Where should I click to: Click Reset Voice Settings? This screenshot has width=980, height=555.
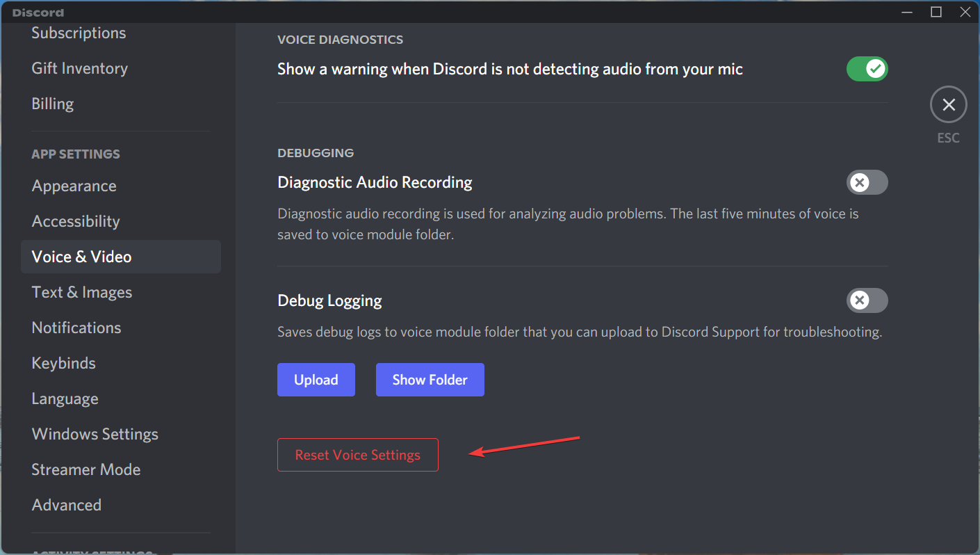[x=357, y=454]
